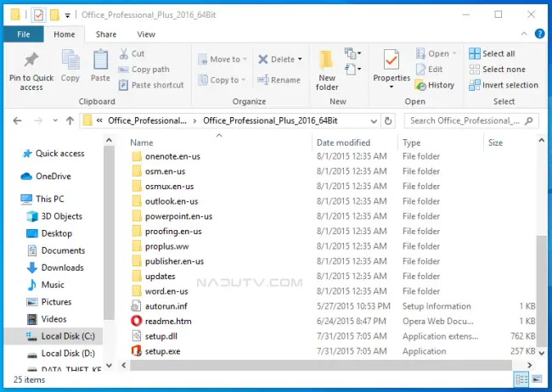Open the Help question mark icon
The width and height of the screenshot is (552, 392).
tap(539, 34)
